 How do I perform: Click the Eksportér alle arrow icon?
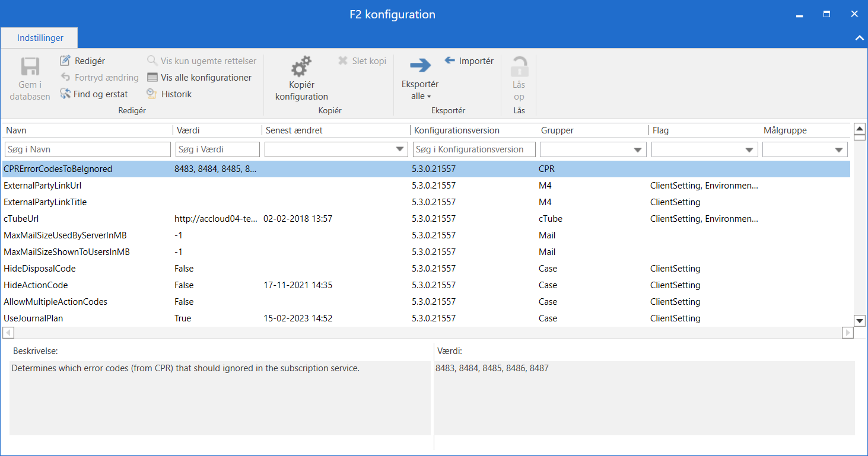point(420,65)
